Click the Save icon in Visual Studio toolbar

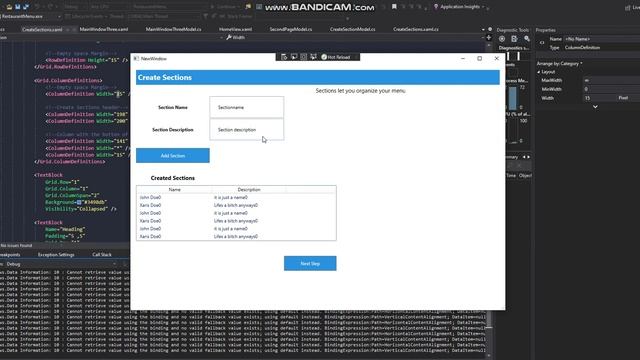(18, 7)
